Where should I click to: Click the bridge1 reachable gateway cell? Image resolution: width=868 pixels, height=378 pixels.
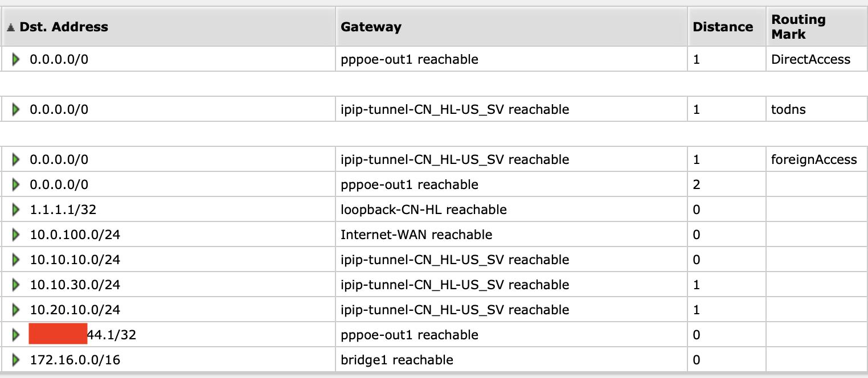(x=396, y=360)
